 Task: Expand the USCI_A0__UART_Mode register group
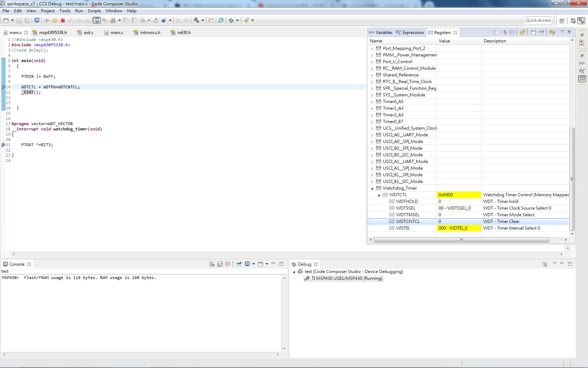click(372, 135)
